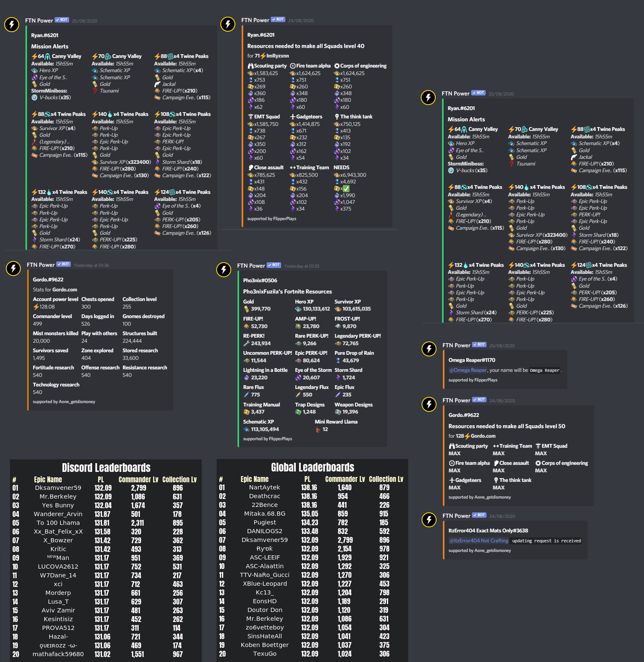644x662 pixels.
Task: Click 'supported by Aone_getdismoney' footer in Gordo stats
Action: coord(64,402)
